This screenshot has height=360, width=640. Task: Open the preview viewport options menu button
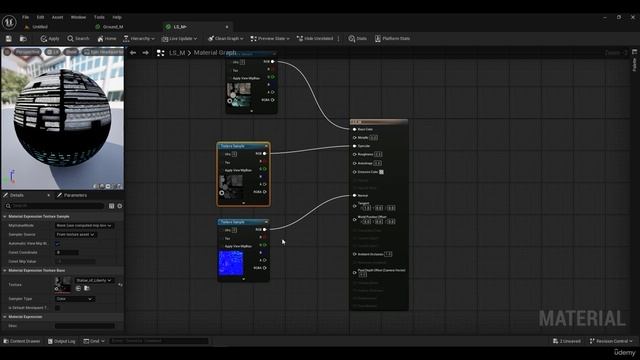[7, 52]
